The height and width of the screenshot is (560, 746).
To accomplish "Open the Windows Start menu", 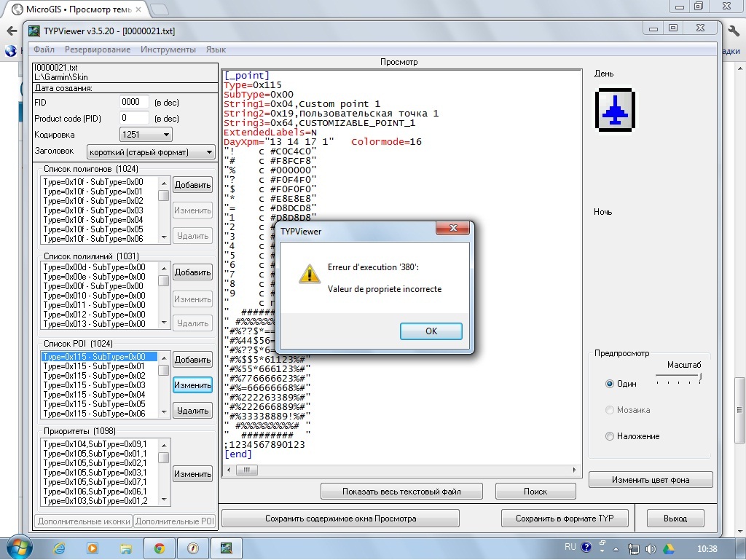I will click(x=17, y=548).
